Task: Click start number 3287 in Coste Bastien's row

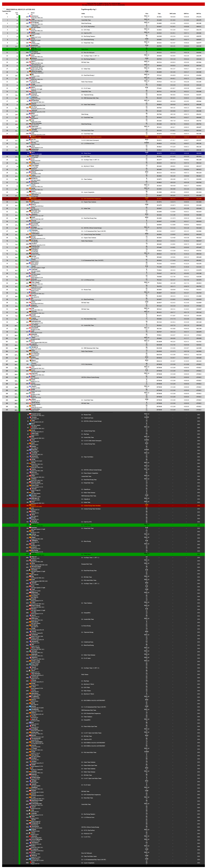Action: click(27, 23)
